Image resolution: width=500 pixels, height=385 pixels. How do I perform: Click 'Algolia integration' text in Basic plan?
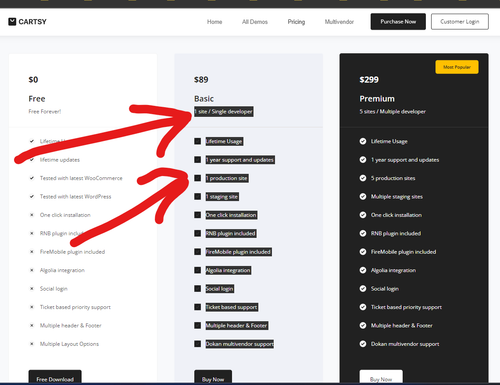[228, 270]
